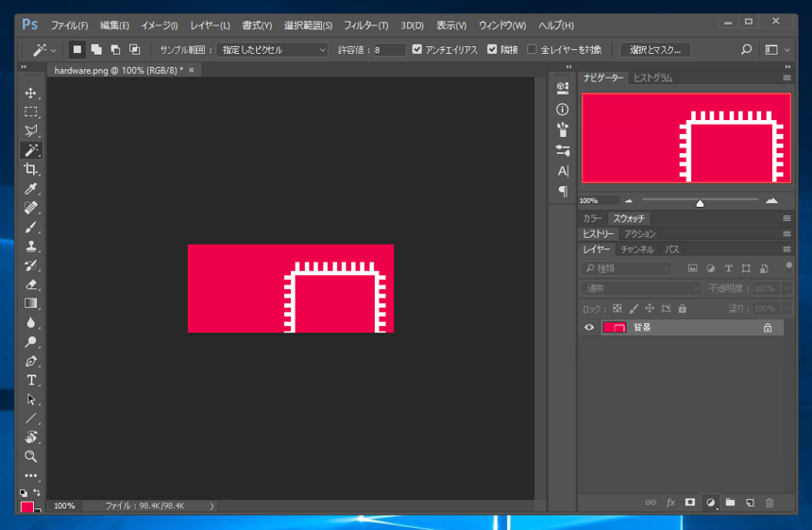
Task: Select the Magic Wand tool in toolbox
Action: coord(30,150)
